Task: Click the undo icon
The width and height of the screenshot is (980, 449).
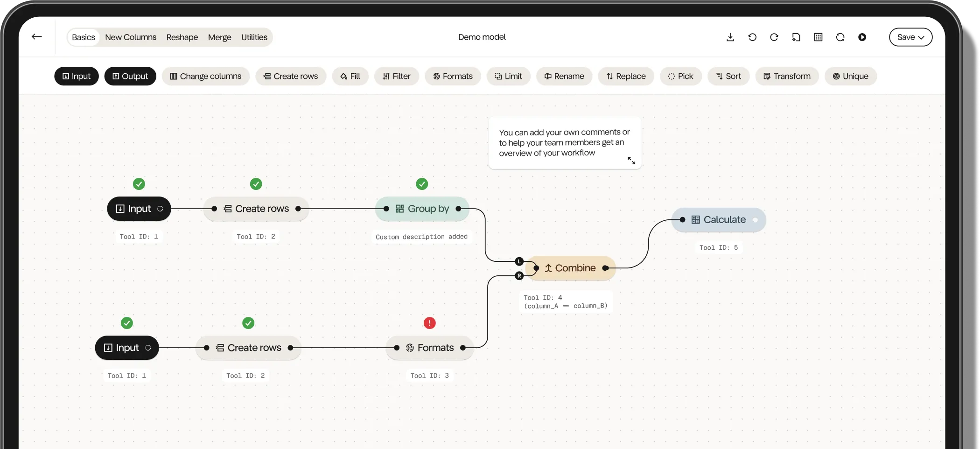Action: click(752, 37)
